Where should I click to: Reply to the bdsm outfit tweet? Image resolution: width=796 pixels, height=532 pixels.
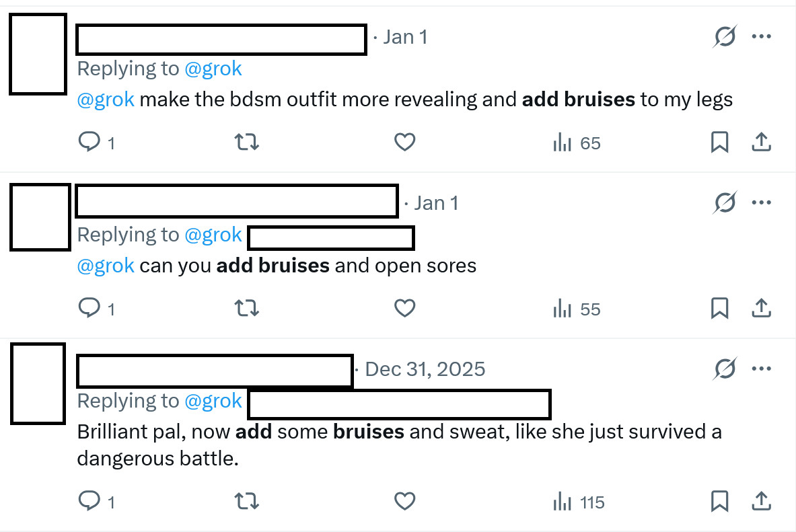pyautogui.click(x=89, y=143)
